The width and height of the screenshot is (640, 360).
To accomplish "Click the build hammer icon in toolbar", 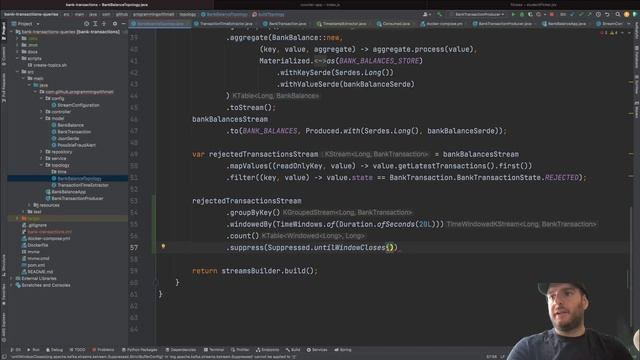I will [x=440, y=14].
